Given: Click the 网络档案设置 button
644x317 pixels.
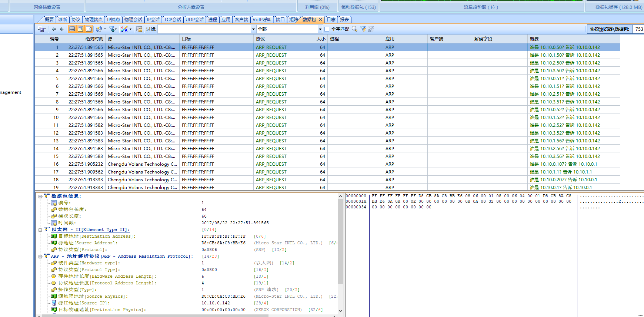Looking at the screenshot, I should click(x=47, y=7).
